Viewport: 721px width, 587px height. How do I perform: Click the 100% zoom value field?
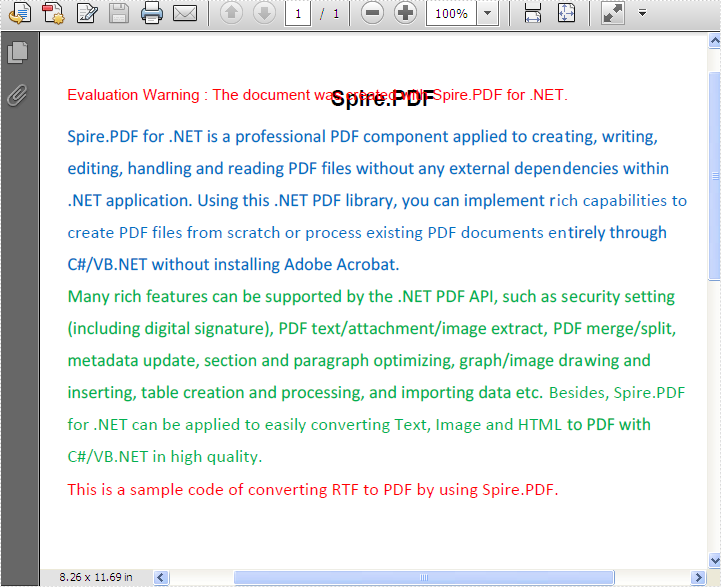coord(451,14)
